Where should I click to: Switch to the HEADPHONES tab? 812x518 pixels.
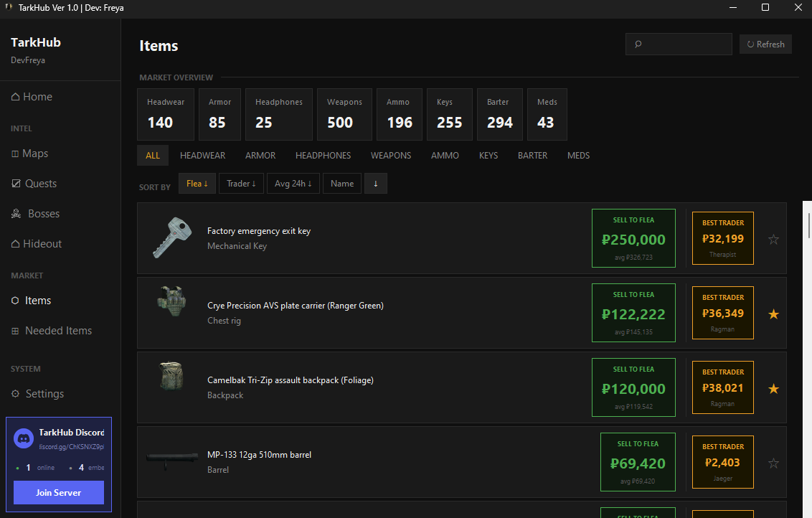click(x=323, y=156)
